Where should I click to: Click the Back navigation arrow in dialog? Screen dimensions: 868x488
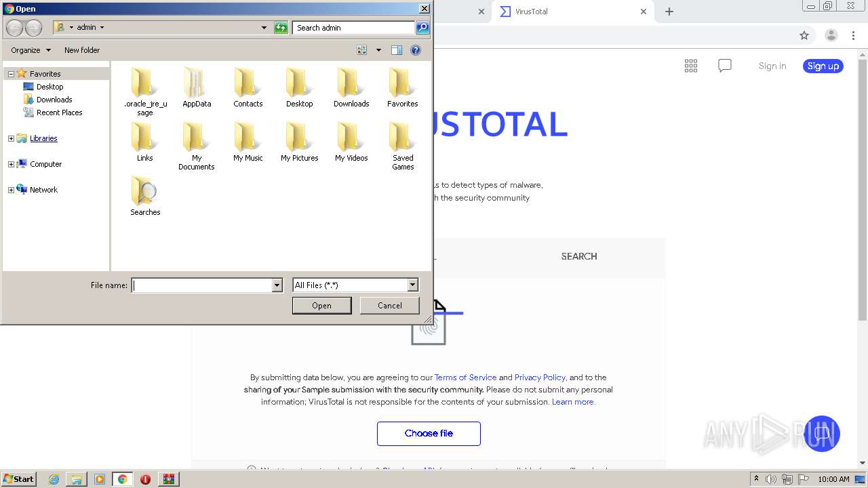point(14,28)
